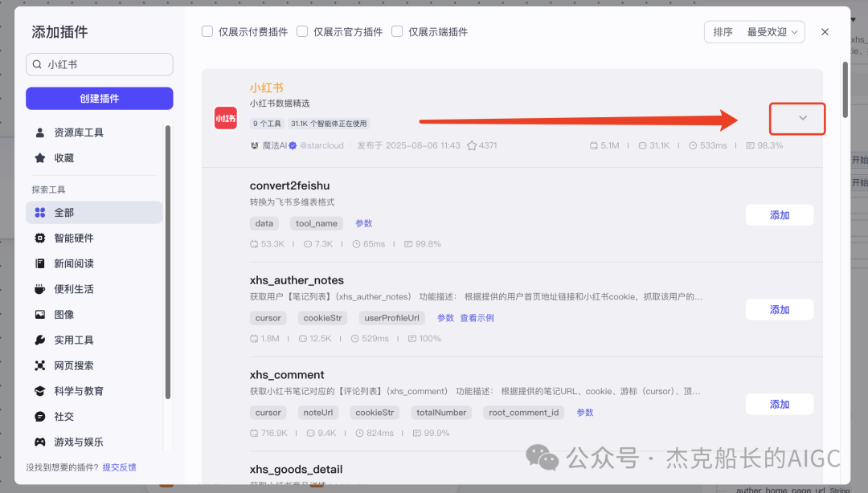Click the 9 个工具 tag
The image size is (868, 493).
point(267,124)
